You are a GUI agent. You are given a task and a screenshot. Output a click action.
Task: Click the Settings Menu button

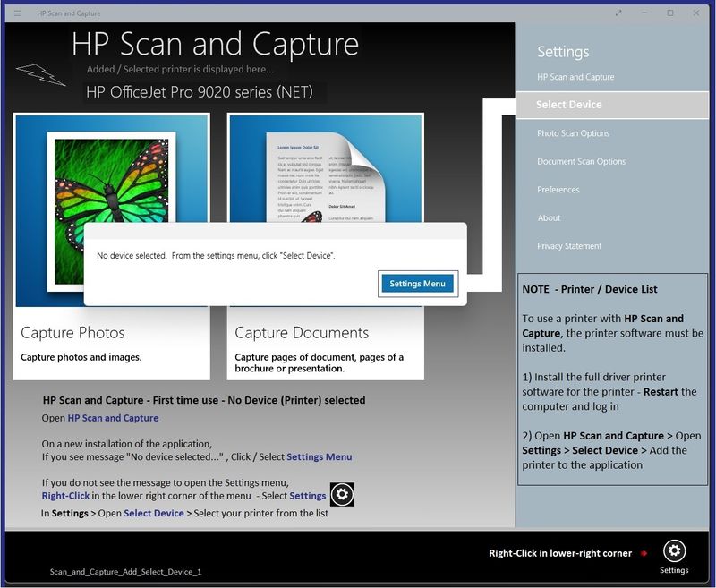(x=417, y=284)
